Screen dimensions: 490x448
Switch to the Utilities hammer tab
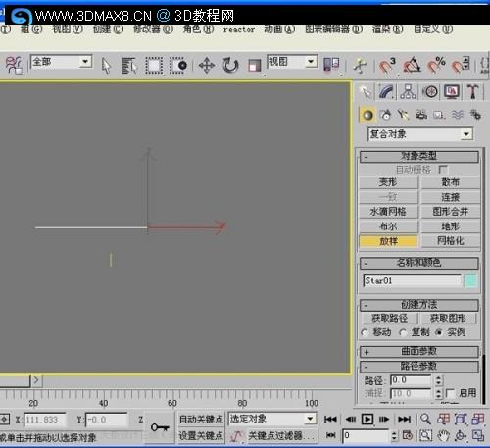[472, 92]
